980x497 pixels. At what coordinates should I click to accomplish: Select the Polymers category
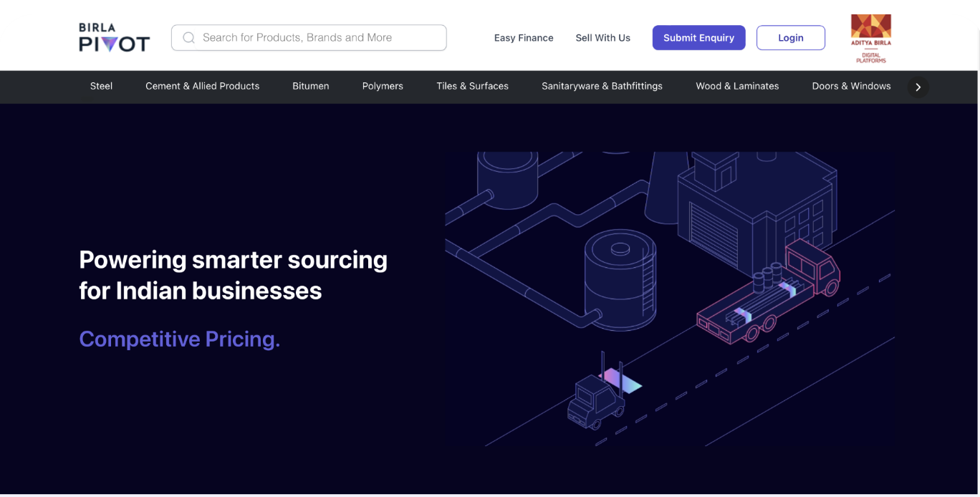pos(383,86)
